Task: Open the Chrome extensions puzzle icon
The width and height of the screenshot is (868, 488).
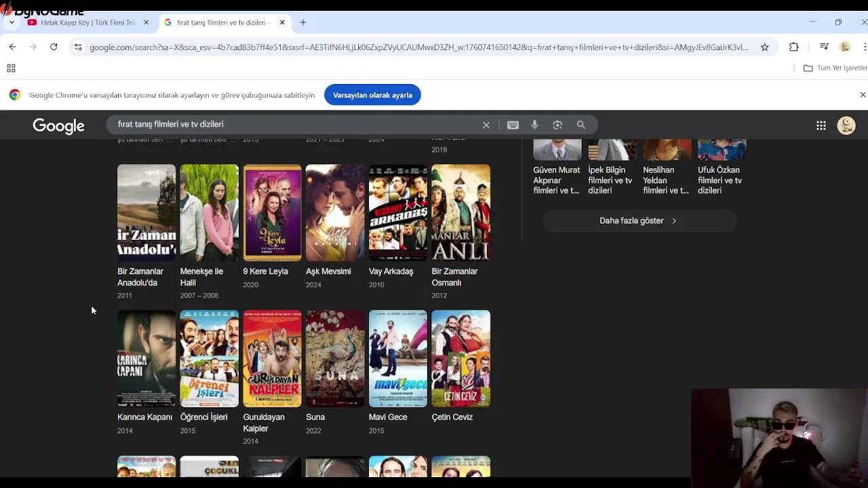Action: point(793,47)
